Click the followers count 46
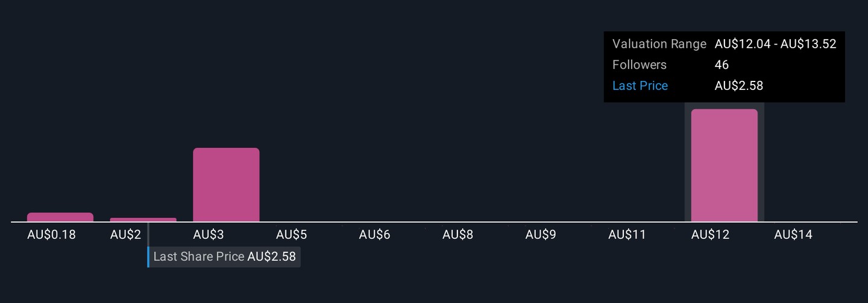 tap(722, 65)
